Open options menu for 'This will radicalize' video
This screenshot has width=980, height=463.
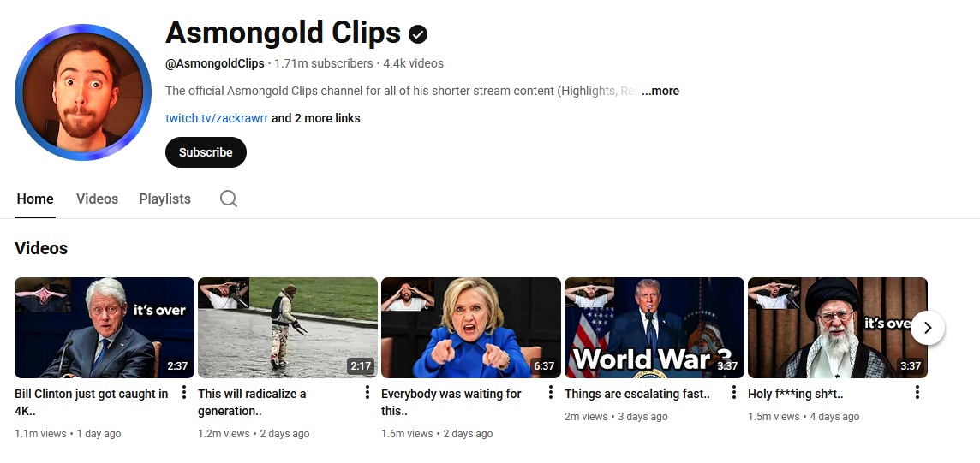click(367, 393)
